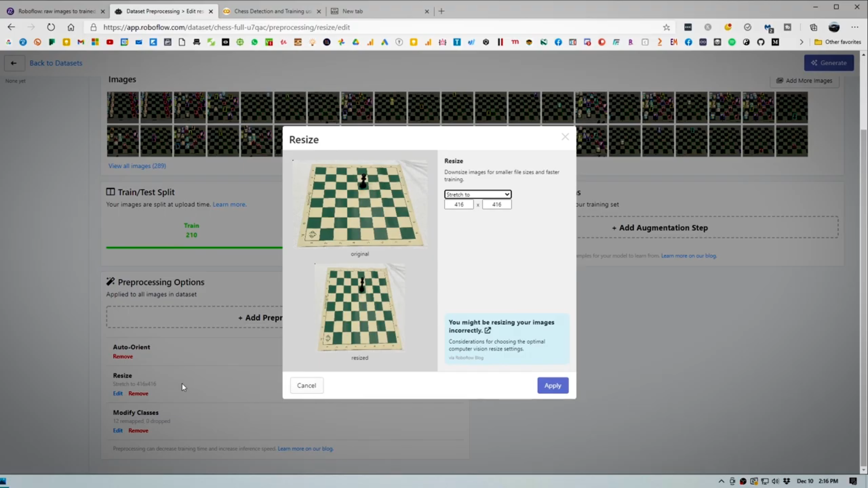Image resolution: width=868 pixels, height=488 pixels.
Task: Switch to Roboflow raw images to trained tab
Action: pyautogui.click(x=57, y=11)
